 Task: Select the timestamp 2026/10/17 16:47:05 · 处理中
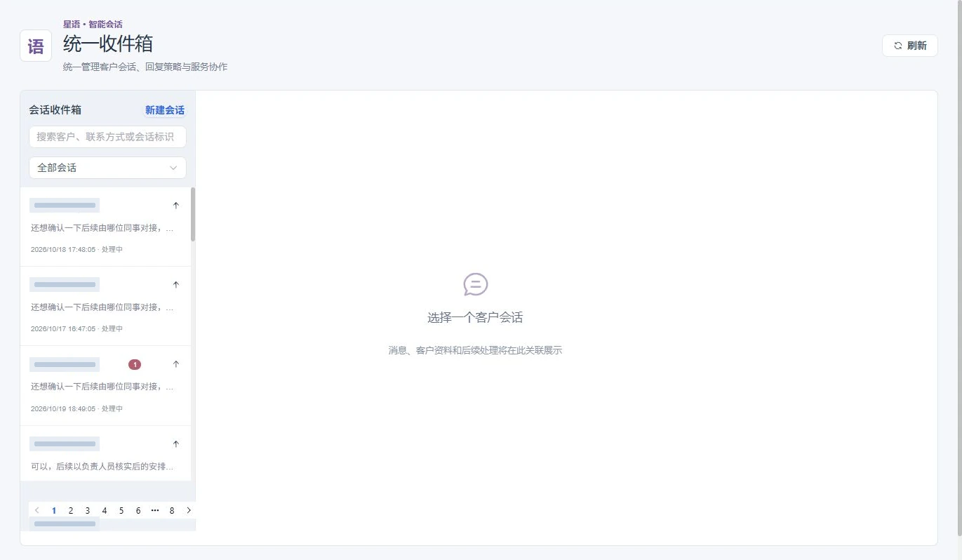click(x=76, y=328)
